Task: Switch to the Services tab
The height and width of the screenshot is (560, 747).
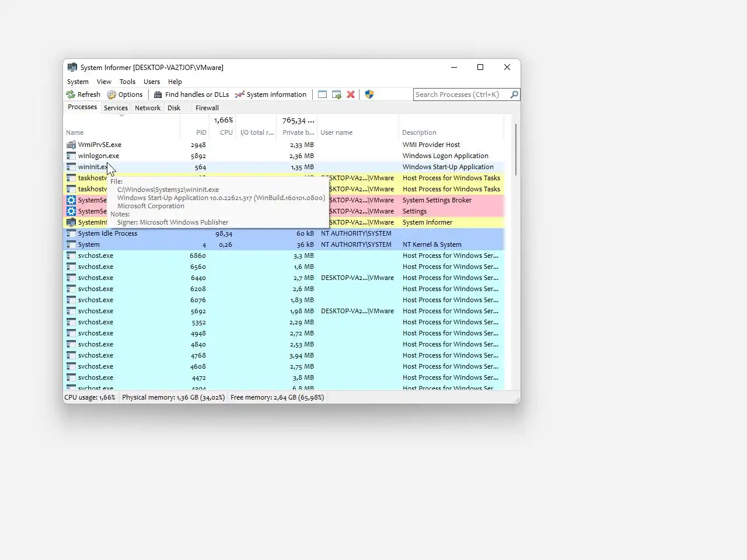Action: pyautogui.click(x=116, y=108)
